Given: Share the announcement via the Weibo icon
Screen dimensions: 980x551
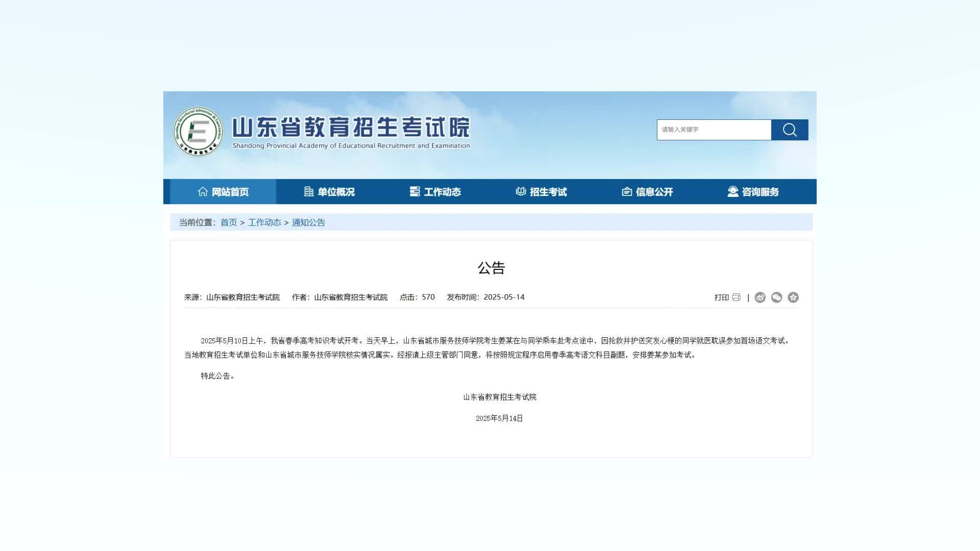Looking at the screenshot, I should pyautogui.click(x=760, y=297).
